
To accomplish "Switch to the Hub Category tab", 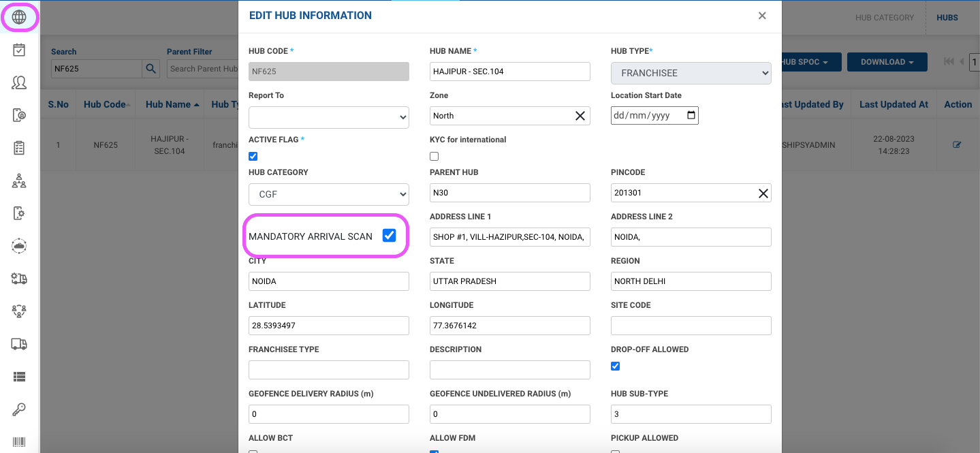I will pos(884,18).
